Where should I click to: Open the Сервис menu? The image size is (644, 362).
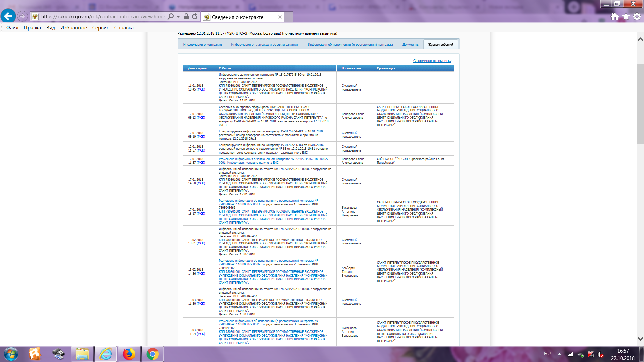click(x=101, y=28)
